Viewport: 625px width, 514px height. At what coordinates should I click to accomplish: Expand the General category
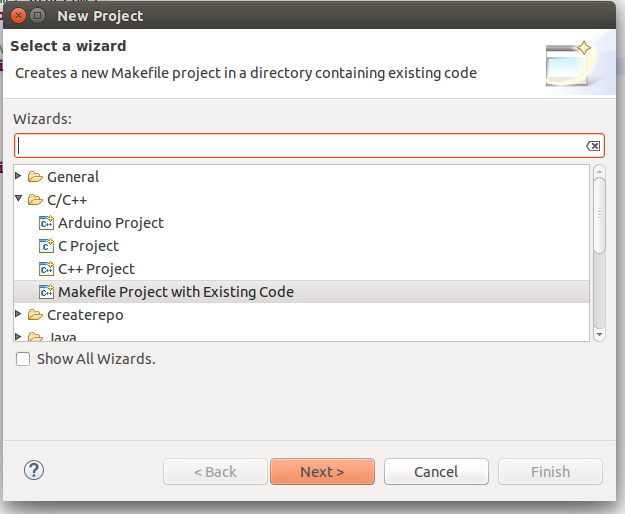coord(19,177)
